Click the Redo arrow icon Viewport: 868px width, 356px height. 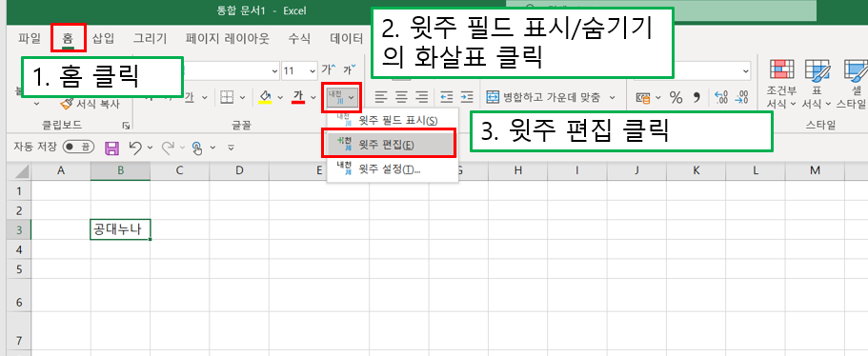click(x=169, y=147)
